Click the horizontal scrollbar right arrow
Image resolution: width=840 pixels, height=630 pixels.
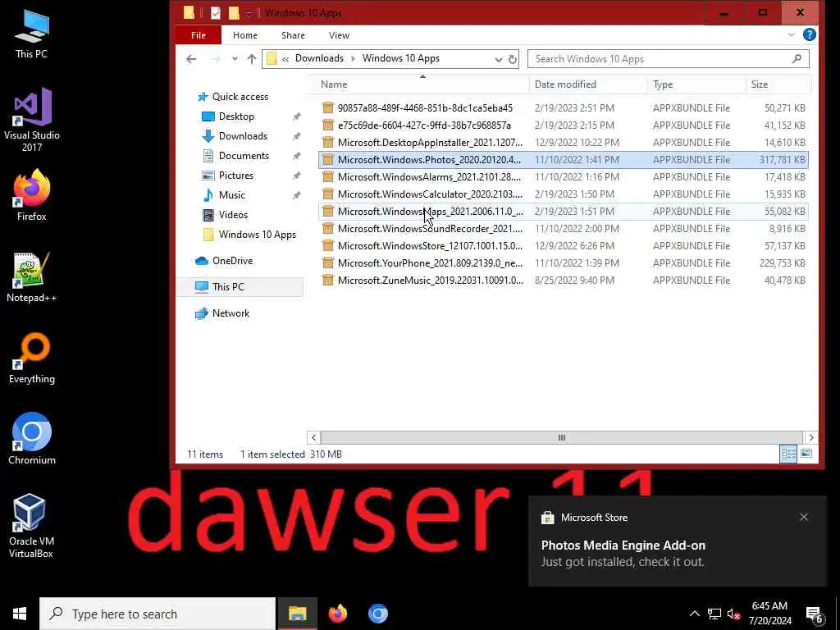tap(811, 438)
